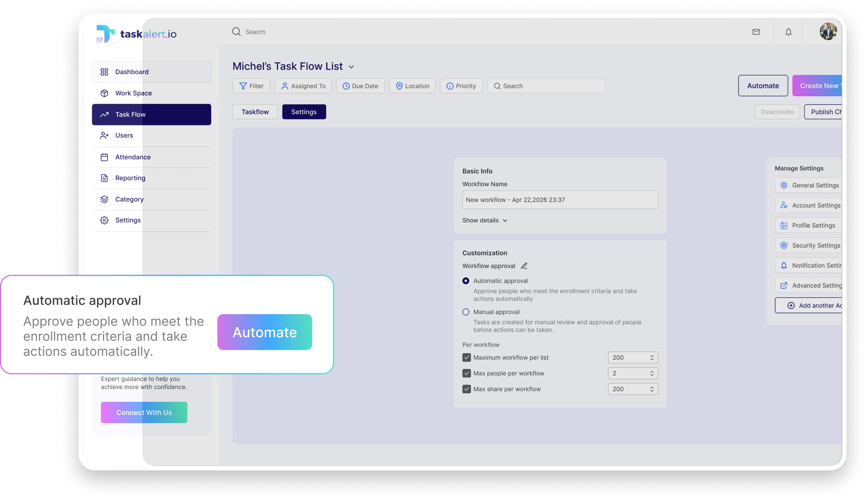The image size is (868, 500).
Task: Open notifications bell in header
Action: point(789,32)
